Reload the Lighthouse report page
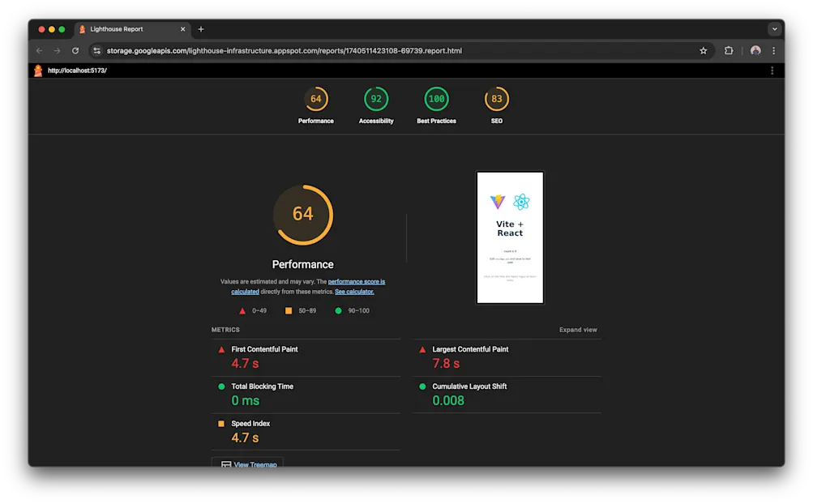The image size is (813, 504). [75, 51]
